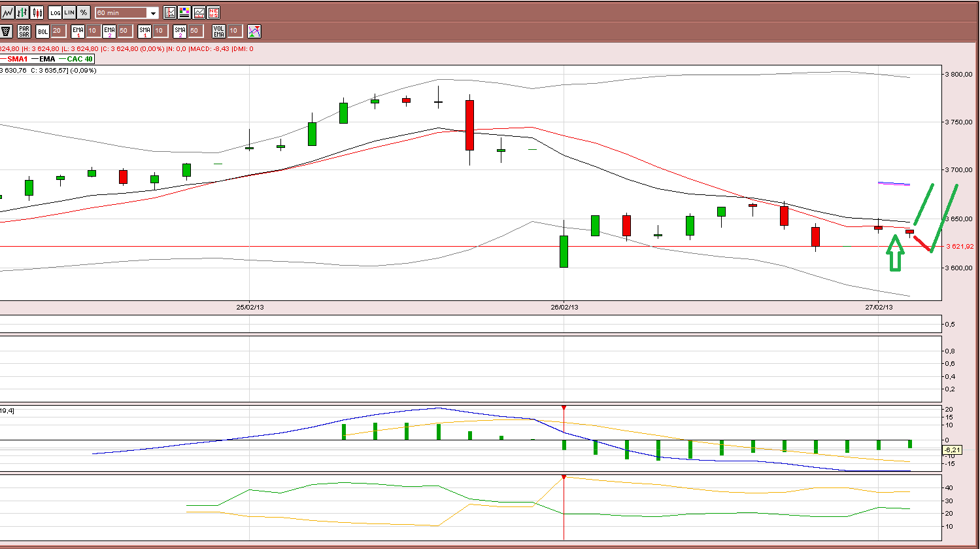The height and width of the screenshot is (549, 980).
Task: Toggle the SMA 1 indicator
Action: tap(144, 31)
